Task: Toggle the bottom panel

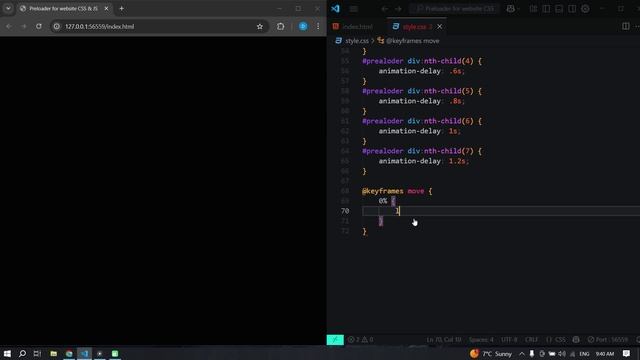Action: 559,9
